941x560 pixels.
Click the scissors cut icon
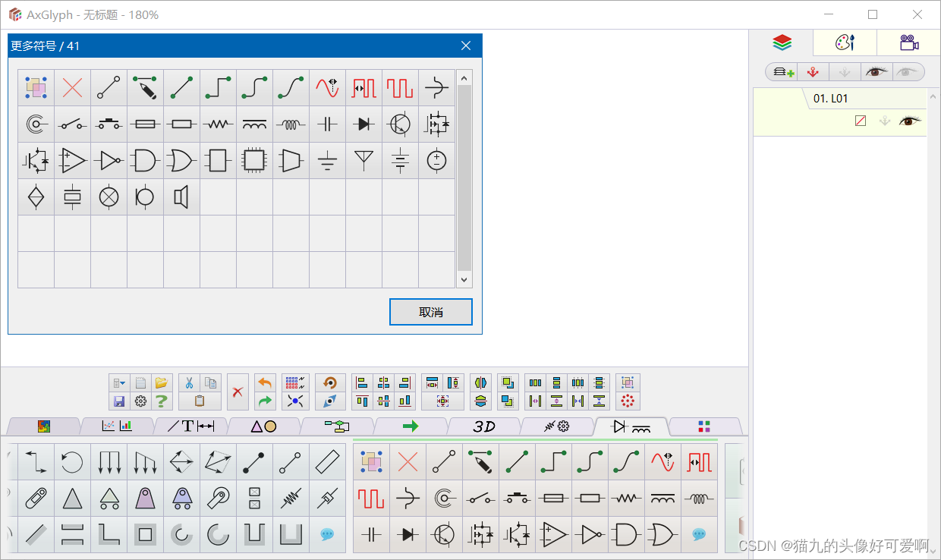(x=190, y=382)
